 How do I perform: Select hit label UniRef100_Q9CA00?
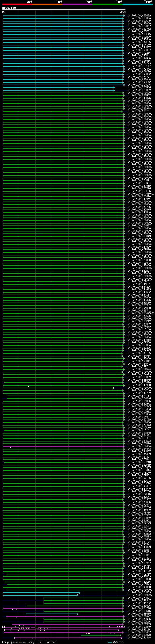(x=139, y=37)
